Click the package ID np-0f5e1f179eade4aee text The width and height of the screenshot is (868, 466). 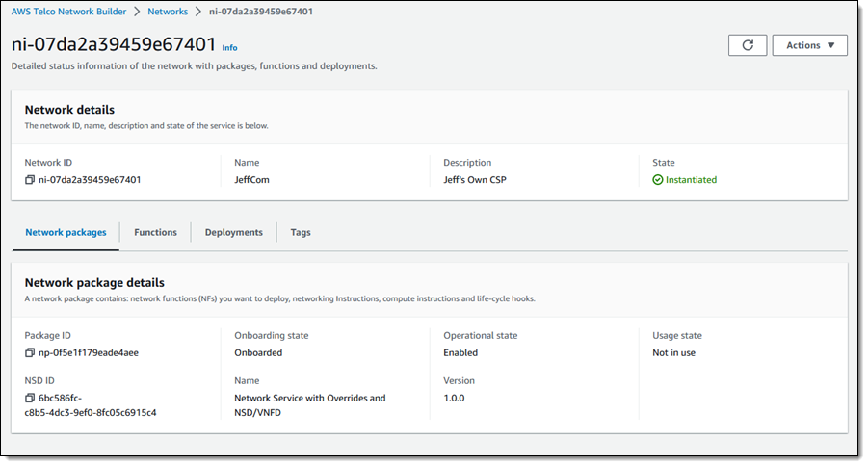(89, 353)
